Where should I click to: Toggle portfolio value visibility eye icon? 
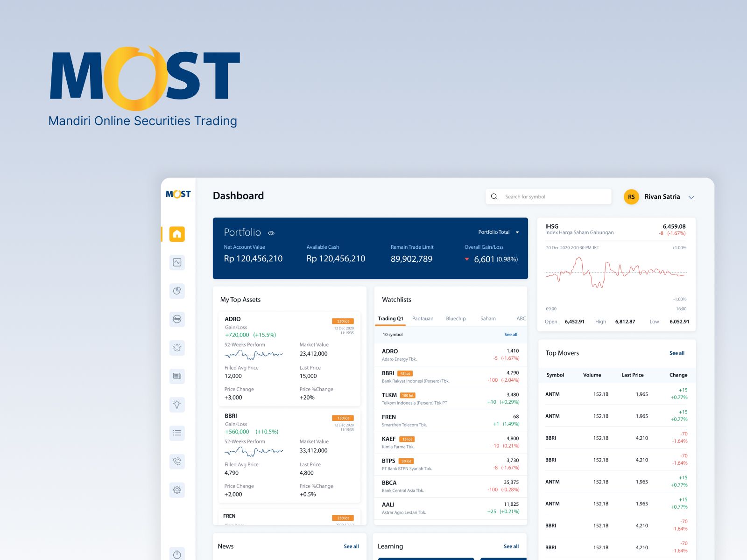coord(271,233)
